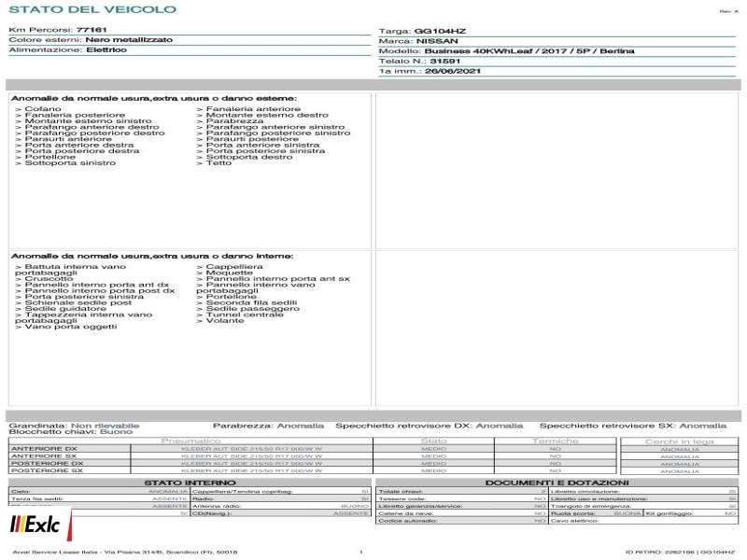Select the Targa value GG104HZ in header

[x=440, y=32]
